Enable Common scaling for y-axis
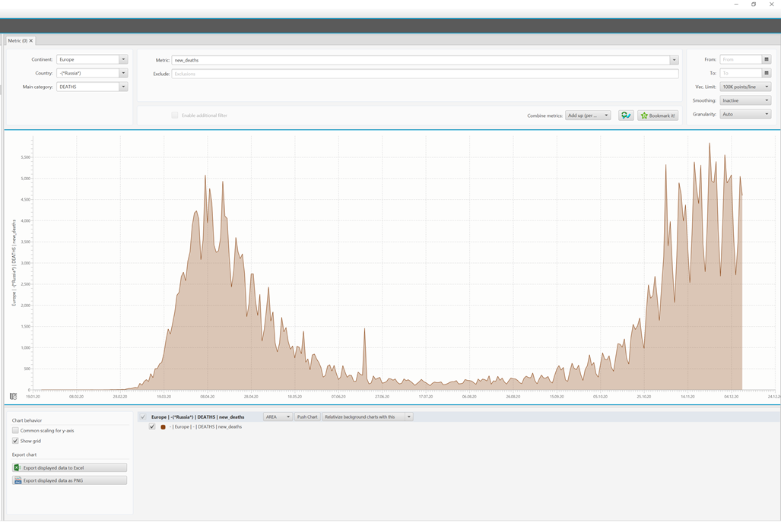The image size is (781, 532). pos(15,431)
